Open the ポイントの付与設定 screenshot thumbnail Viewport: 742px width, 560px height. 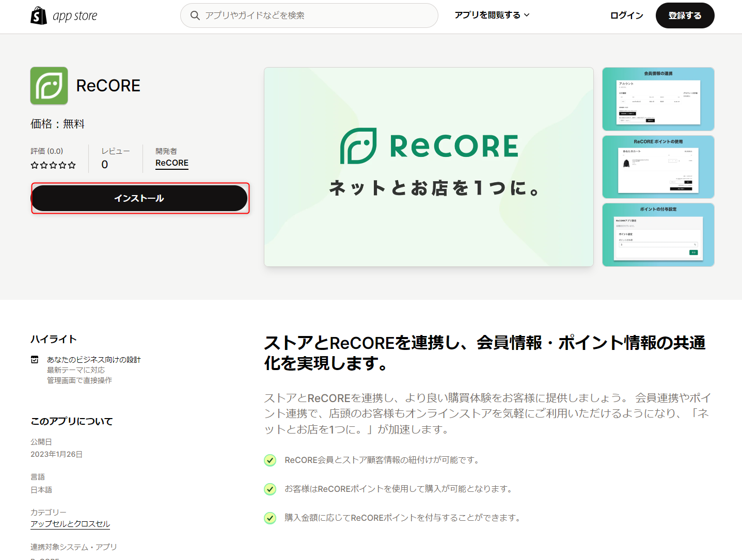pos(658,235)
